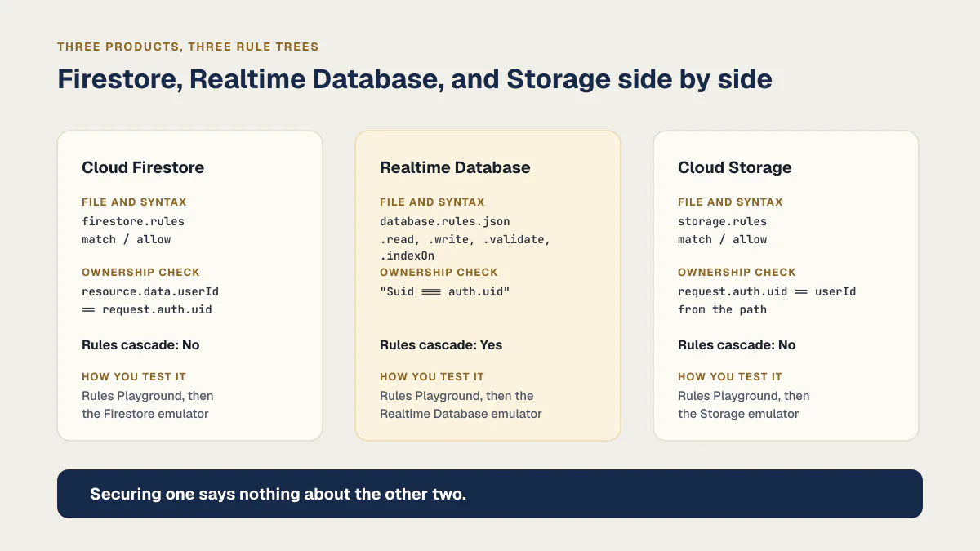Click the '.read, .write, .validate,' syntax line
The width and height of the screenshot is (980, 551).
465,239
